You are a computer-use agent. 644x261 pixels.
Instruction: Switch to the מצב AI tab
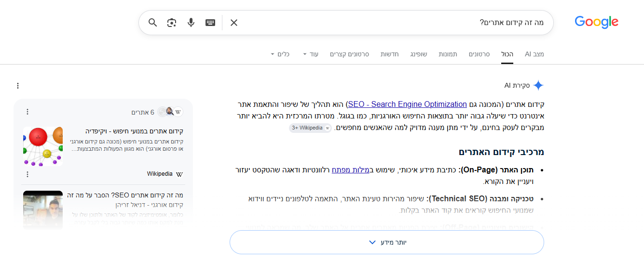[534, 54]
